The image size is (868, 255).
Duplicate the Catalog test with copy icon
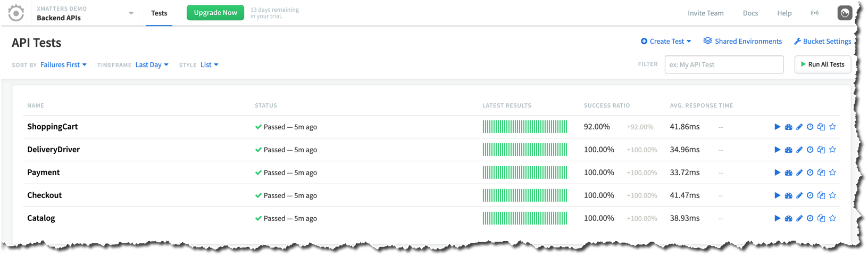[x=821, y=218]
